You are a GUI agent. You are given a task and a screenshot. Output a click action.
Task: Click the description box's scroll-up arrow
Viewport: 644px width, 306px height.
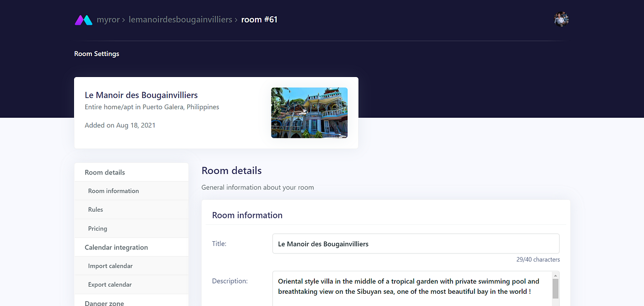pyautogui.click(x=555, y=275)
